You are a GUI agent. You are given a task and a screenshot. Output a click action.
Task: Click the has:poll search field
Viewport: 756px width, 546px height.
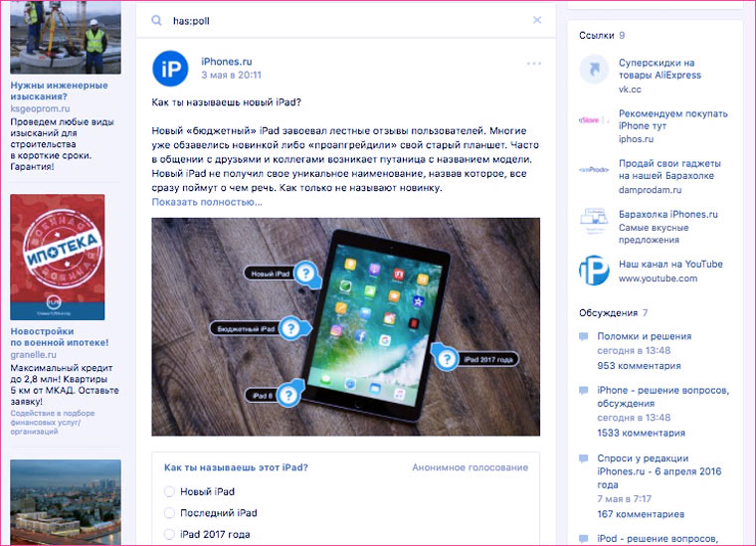tap(346, 21)
